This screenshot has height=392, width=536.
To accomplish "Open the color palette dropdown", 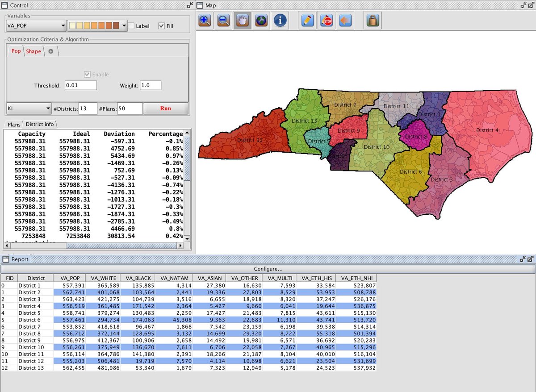I will pyautogui.click(x=97, y=25).
